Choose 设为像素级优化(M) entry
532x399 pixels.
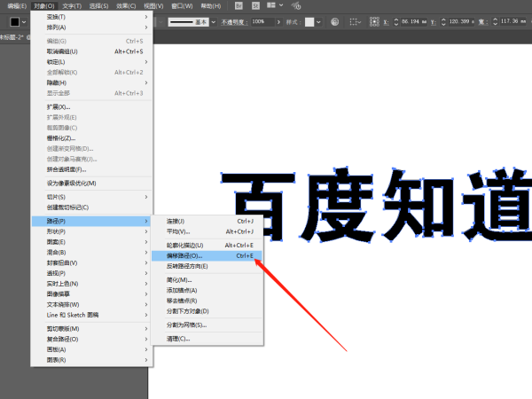click(x=91, y=184)
